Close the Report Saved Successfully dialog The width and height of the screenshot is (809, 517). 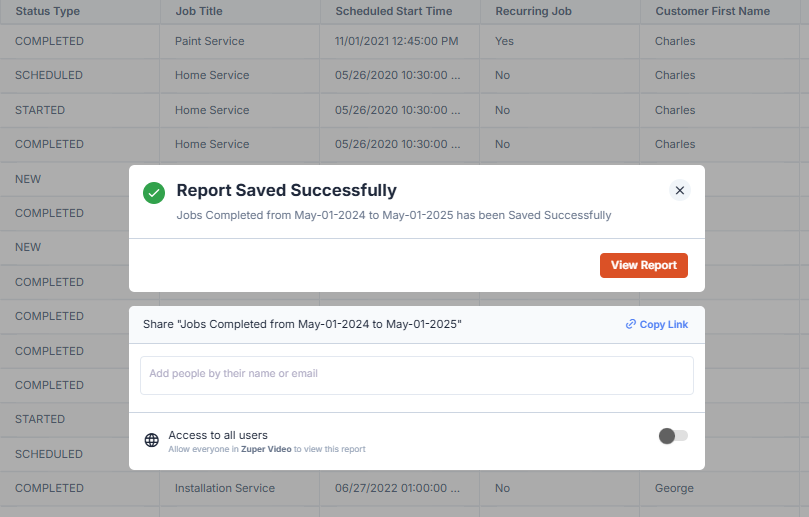pos(679,190)
